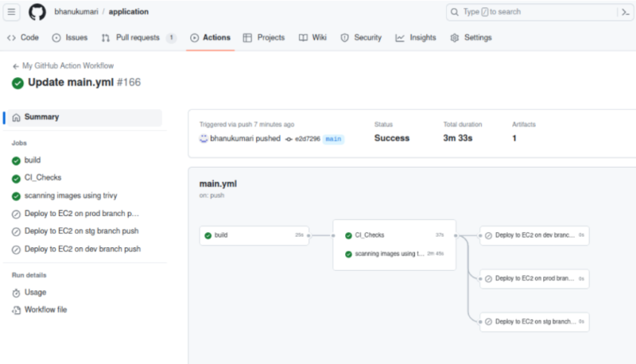The height and width of the screenshot is (364, 636).
Task: Click the Summary home icon
Action: (16, 118)
